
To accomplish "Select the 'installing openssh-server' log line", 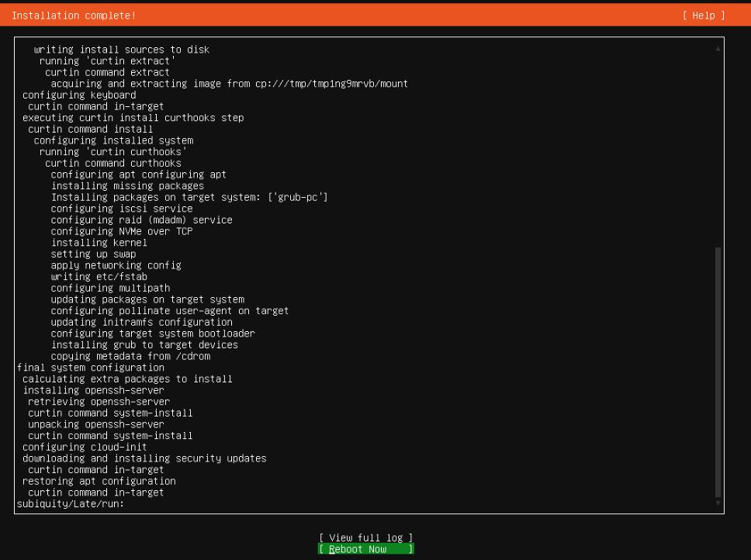I will click(x=93, y=390).
